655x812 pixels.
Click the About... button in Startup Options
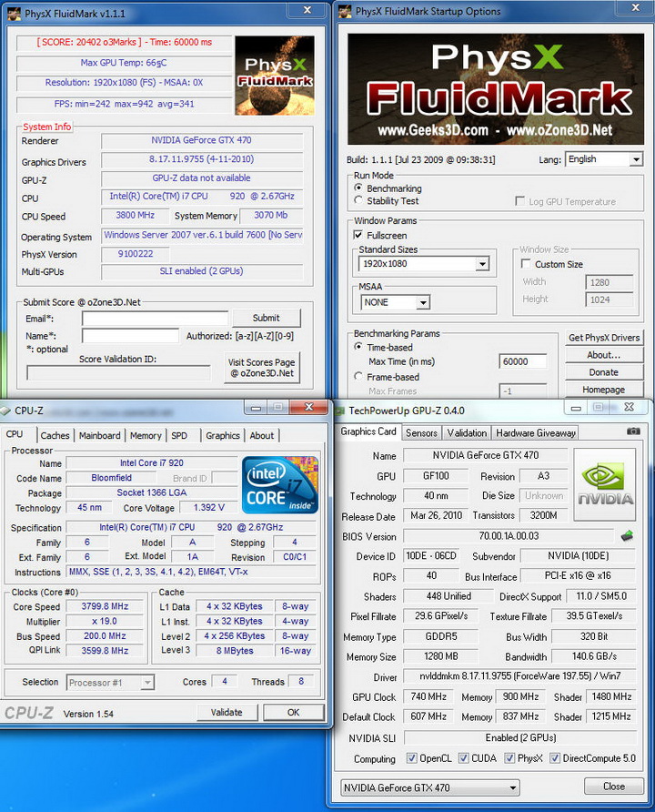(x=604, y=355)
